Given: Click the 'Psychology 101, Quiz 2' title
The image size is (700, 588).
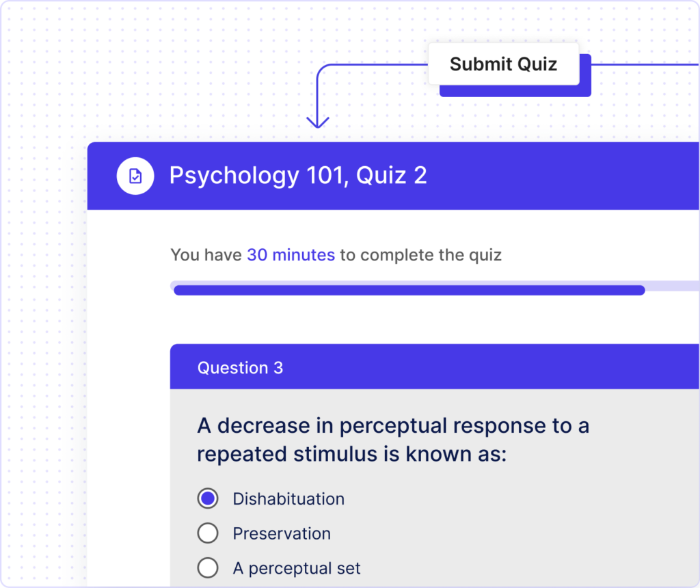Looking at the screenshot, I should (298, 176).
